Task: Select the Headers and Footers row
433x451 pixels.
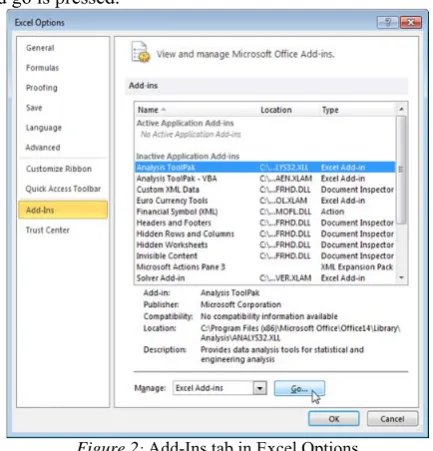Action: 265,223
